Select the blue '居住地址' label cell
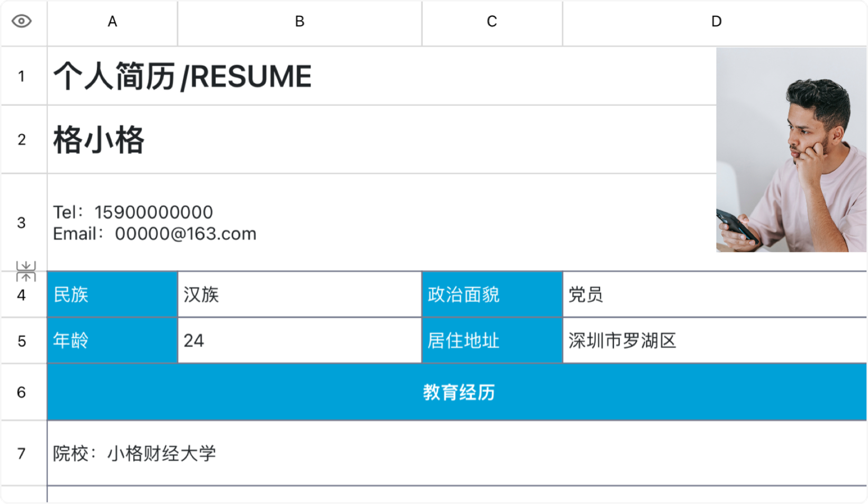This screenshot has height=504, width=868. (x=492, y=340)
